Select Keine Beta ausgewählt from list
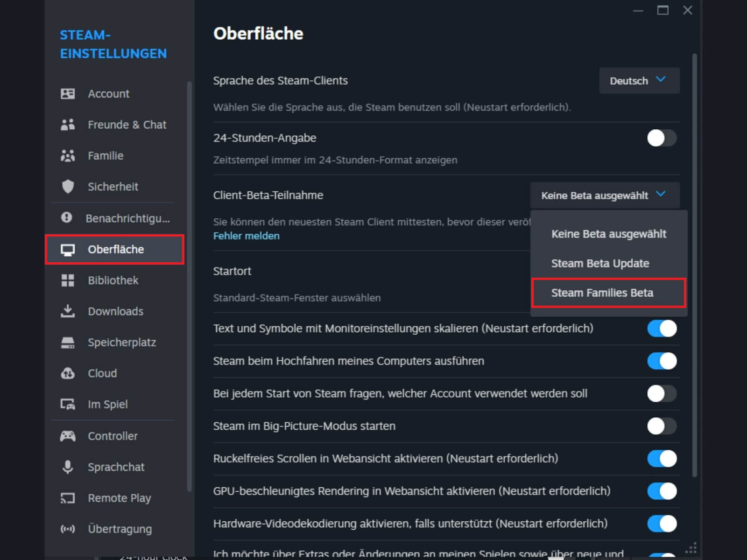 pos(609,234)
